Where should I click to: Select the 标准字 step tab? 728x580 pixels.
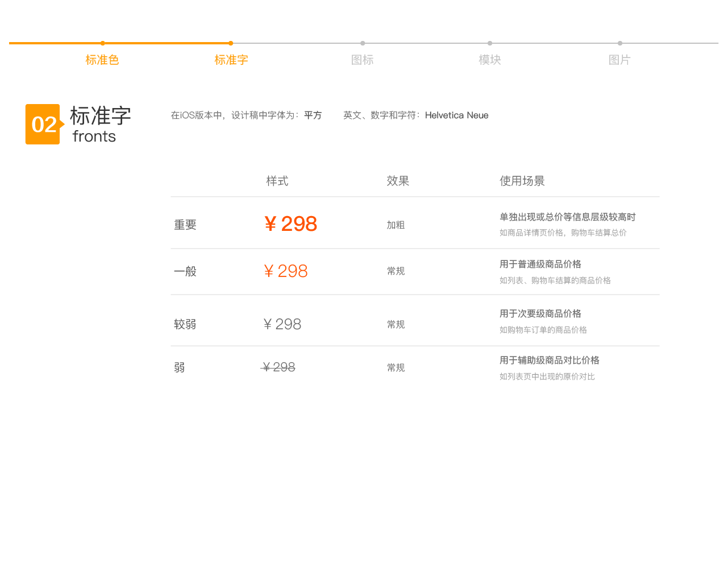click(x=231, y=60)
